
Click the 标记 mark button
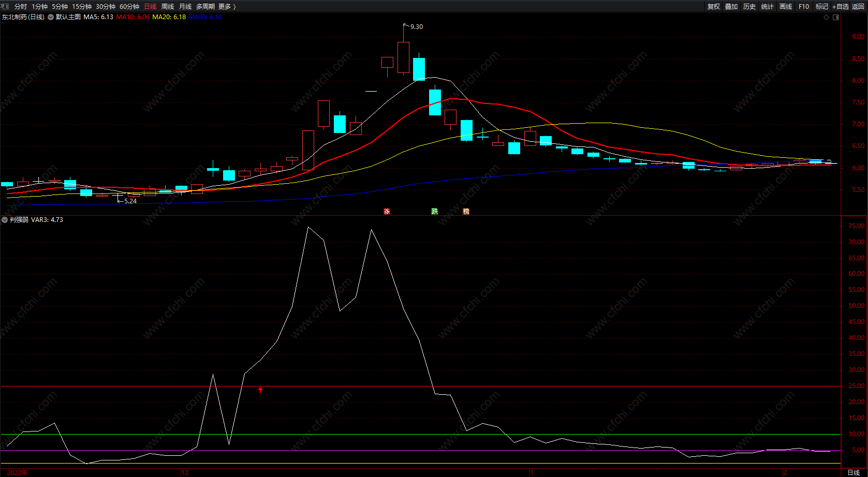coord(822,7)
